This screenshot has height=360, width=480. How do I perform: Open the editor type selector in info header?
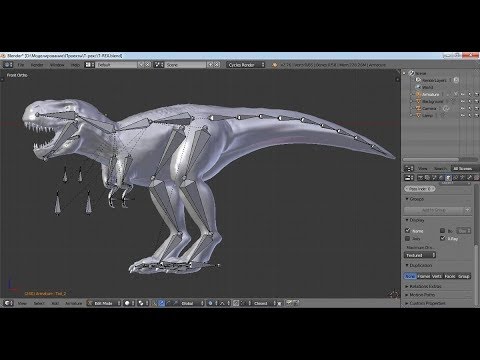[x=8, y=65]
